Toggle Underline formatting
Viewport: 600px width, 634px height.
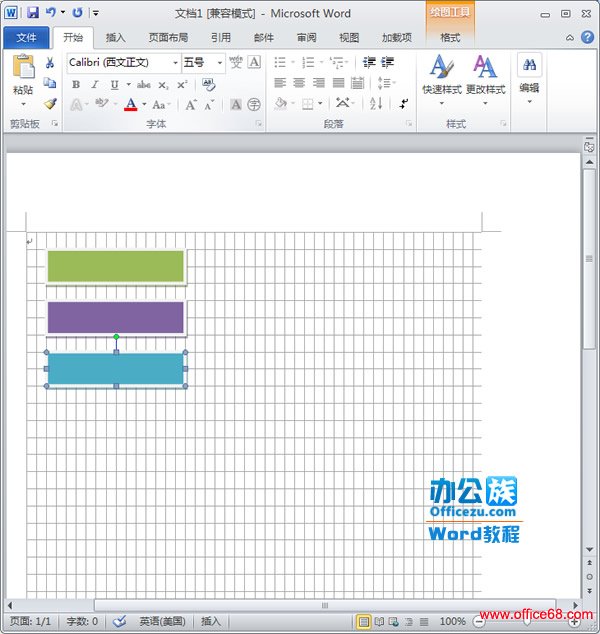115,85
